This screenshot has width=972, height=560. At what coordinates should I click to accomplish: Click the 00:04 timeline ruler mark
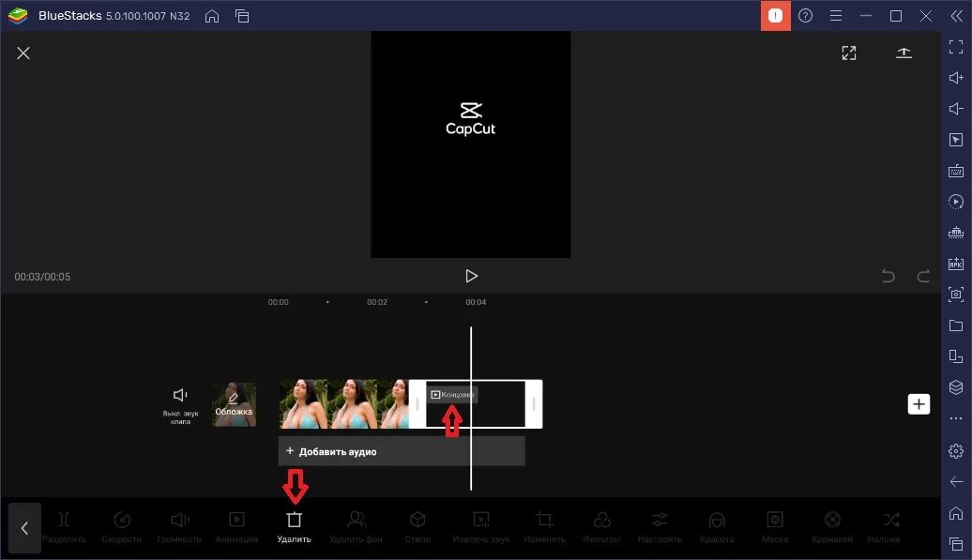coord(476,302)
